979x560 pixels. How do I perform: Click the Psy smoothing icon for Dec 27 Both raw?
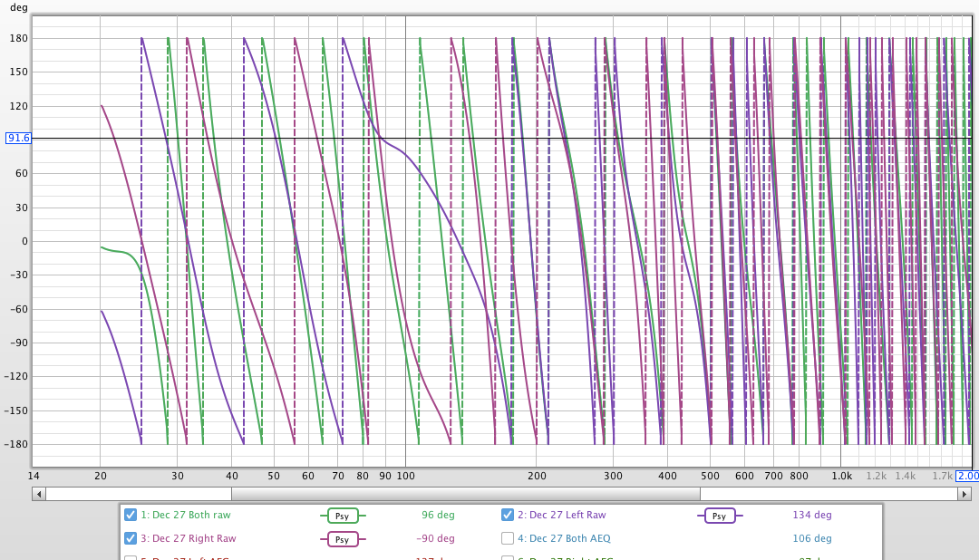pyautogui.click(x=344, y=515)
